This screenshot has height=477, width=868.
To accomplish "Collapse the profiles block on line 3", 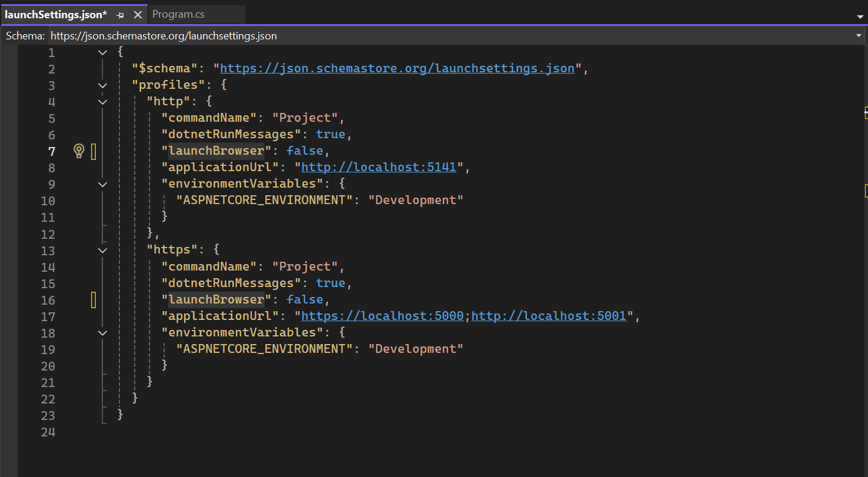I will tap(103, 85).
